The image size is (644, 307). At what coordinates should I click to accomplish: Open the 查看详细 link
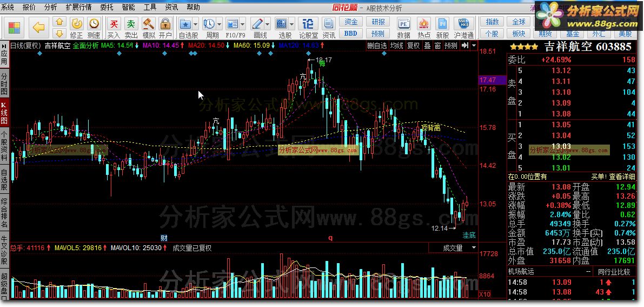tap(622, 177)
